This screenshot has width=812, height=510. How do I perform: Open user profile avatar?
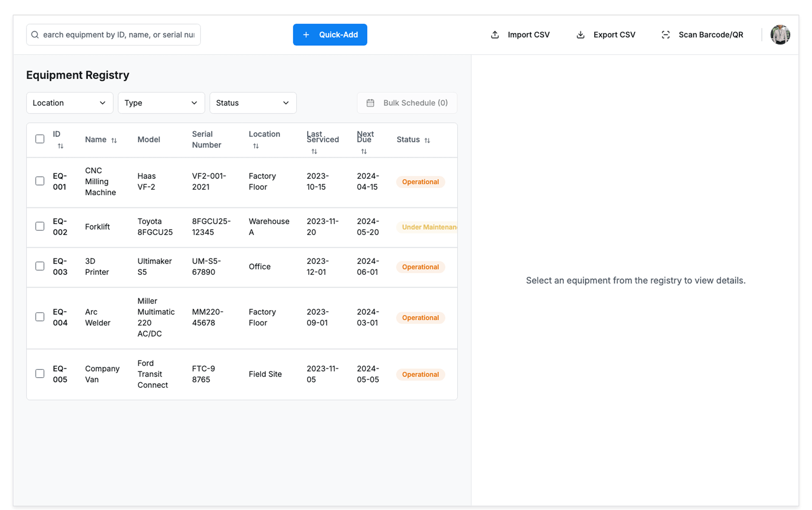780,35
